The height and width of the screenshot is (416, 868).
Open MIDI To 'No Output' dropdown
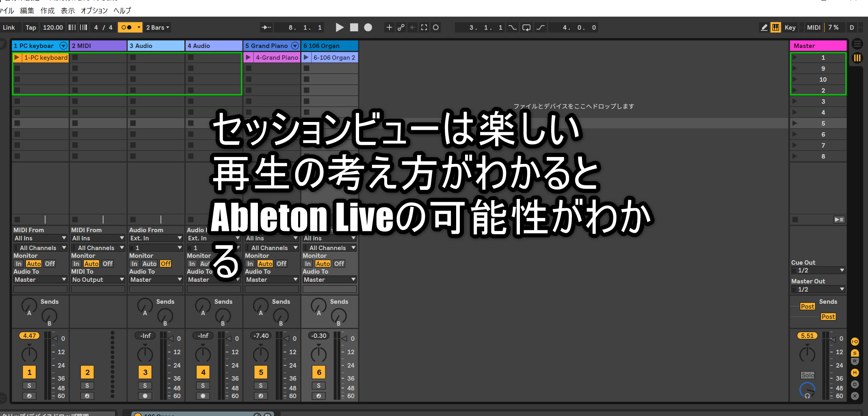click(98, 280)
